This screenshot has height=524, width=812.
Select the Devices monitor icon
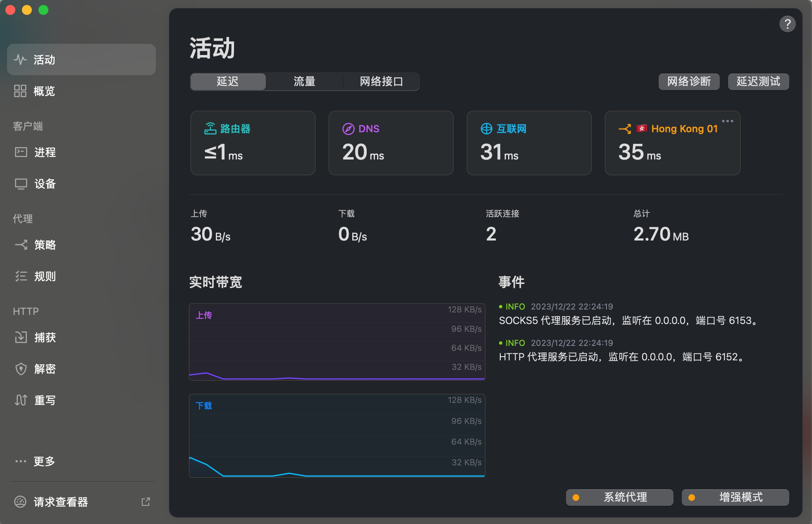pyautogui.click(x=21, y=183)
